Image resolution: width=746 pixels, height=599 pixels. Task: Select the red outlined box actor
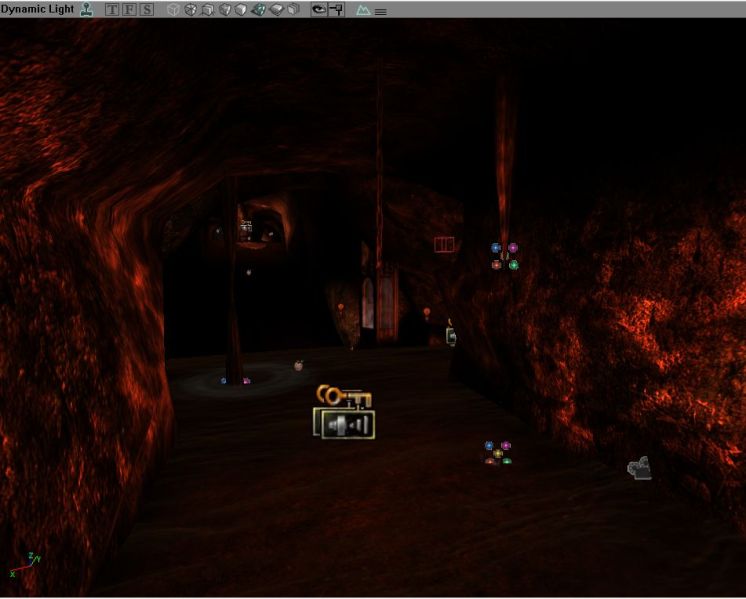coord(444,245)
